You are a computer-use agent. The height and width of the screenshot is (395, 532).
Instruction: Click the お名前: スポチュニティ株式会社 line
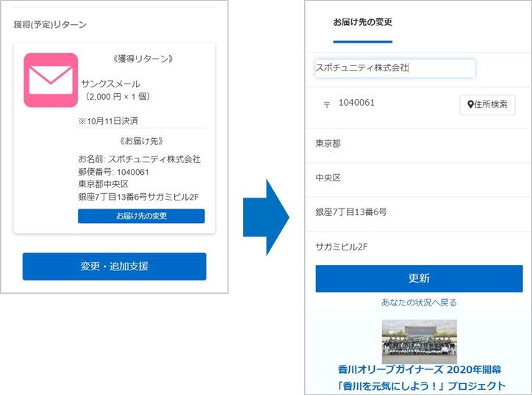click(140, 159)
